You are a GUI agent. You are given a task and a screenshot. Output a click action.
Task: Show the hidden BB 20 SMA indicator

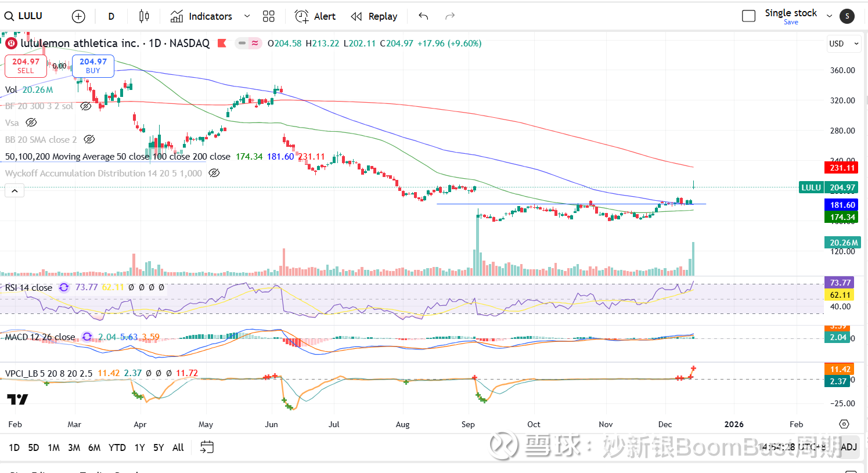(89, 140)
